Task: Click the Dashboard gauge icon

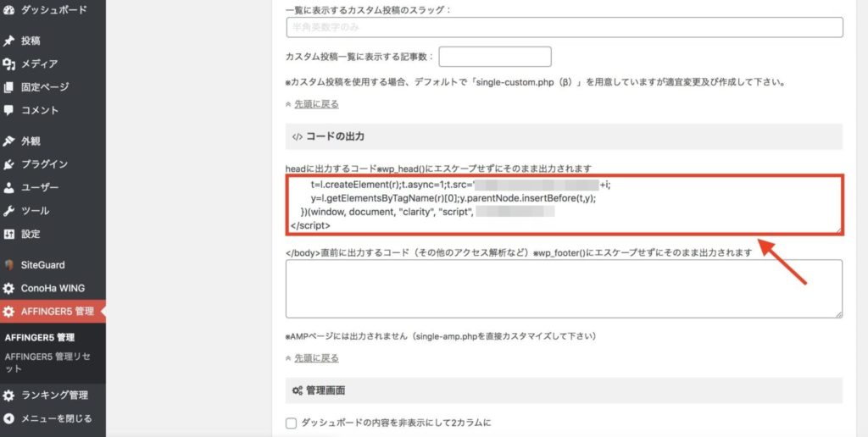Action: tap(8, 9)
